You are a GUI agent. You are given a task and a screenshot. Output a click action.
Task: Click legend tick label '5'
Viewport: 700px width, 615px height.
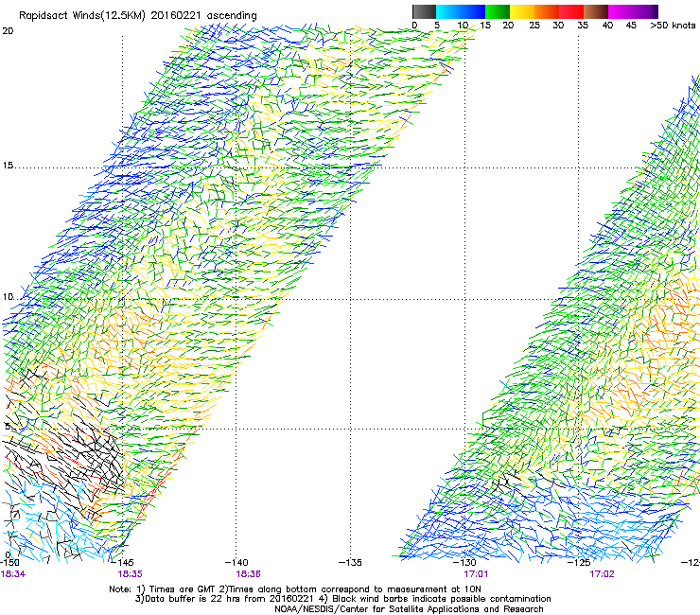(437, 26)
